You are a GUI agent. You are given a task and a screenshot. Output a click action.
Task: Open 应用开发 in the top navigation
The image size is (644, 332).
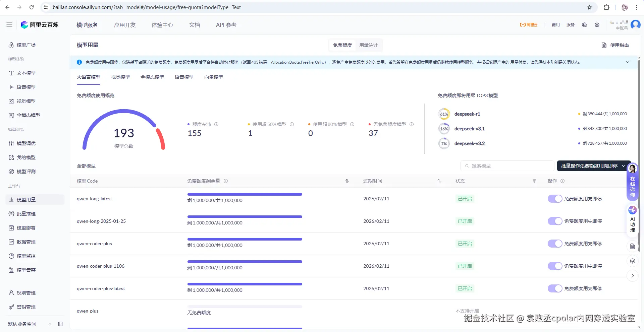[x=125, y=25]
